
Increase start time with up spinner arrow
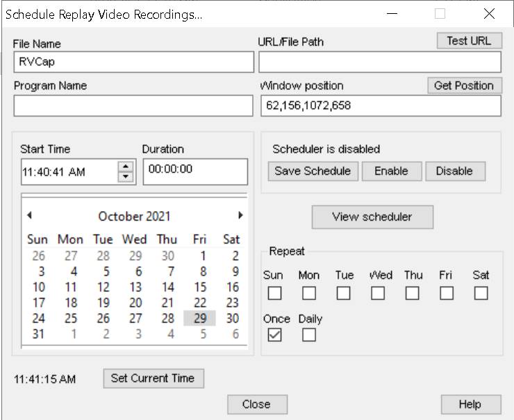coord(125,166)
